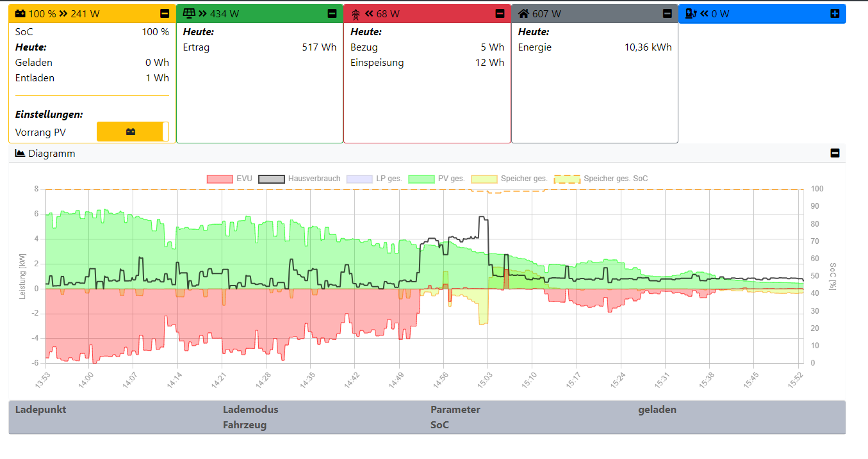Click the double-arrow icon in the battery header
The width and height of the screenshot is (868, 459).
pos(63,13)
